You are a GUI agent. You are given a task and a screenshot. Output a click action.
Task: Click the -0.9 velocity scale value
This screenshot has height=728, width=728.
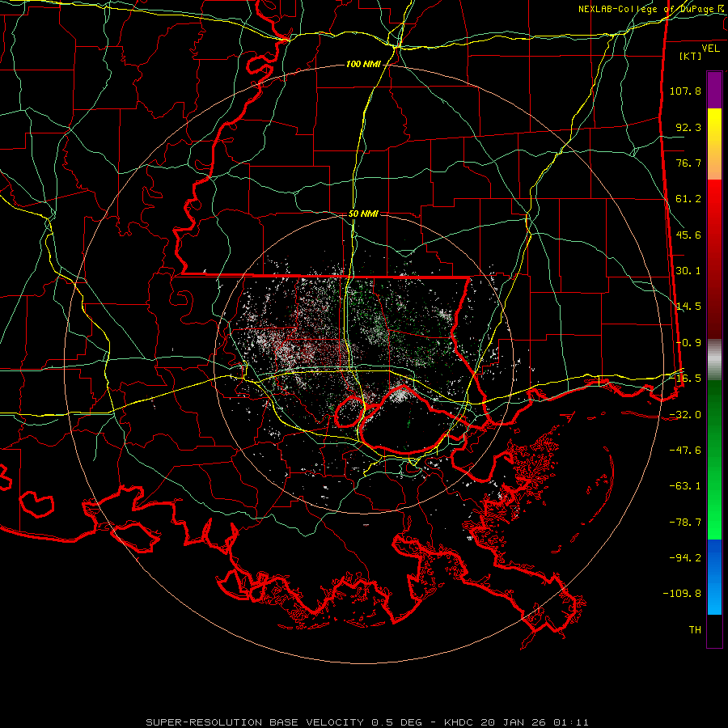[688, 343]
